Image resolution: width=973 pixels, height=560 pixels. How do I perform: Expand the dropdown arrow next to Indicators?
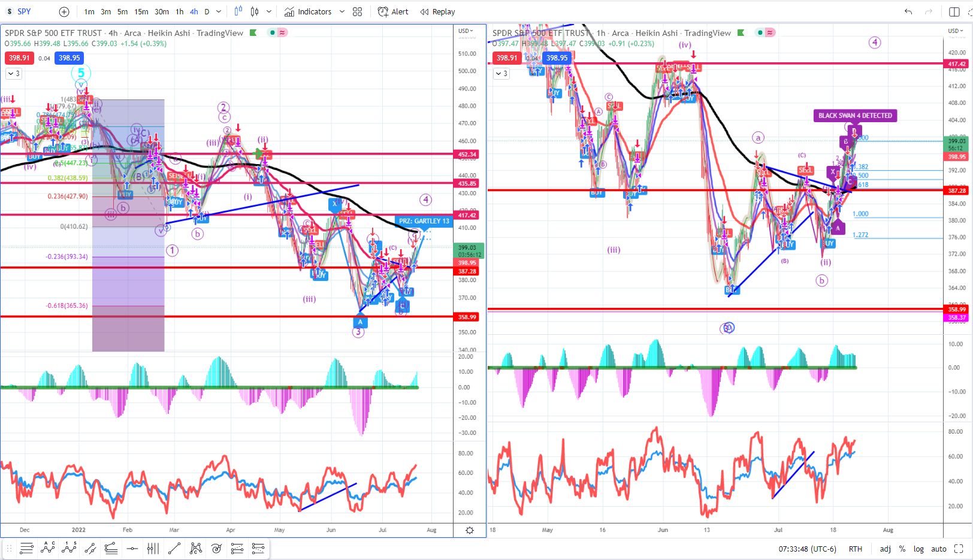point(342,12)
